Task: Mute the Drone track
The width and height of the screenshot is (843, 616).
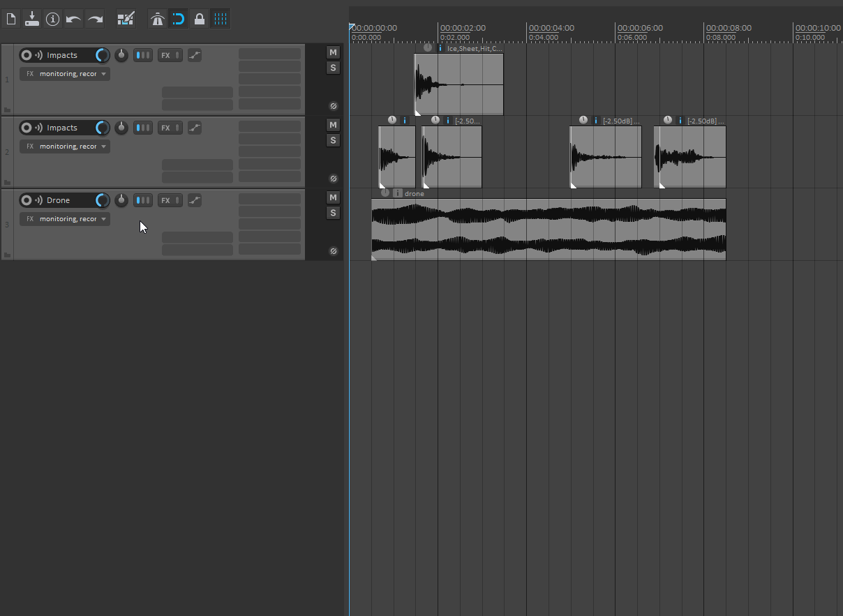Action: 333,197
